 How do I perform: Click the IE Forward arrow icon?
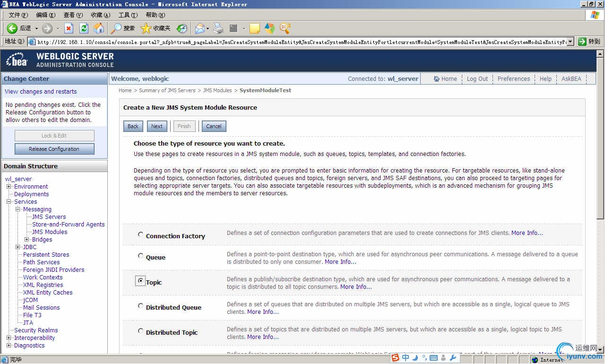pyautogui.click(x=47, y=28)
